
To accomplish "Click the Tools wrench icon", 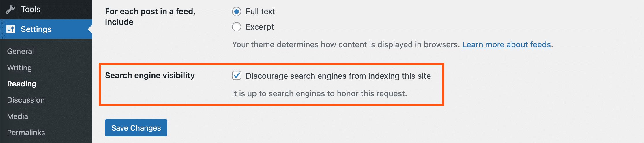I will [10, 10].
